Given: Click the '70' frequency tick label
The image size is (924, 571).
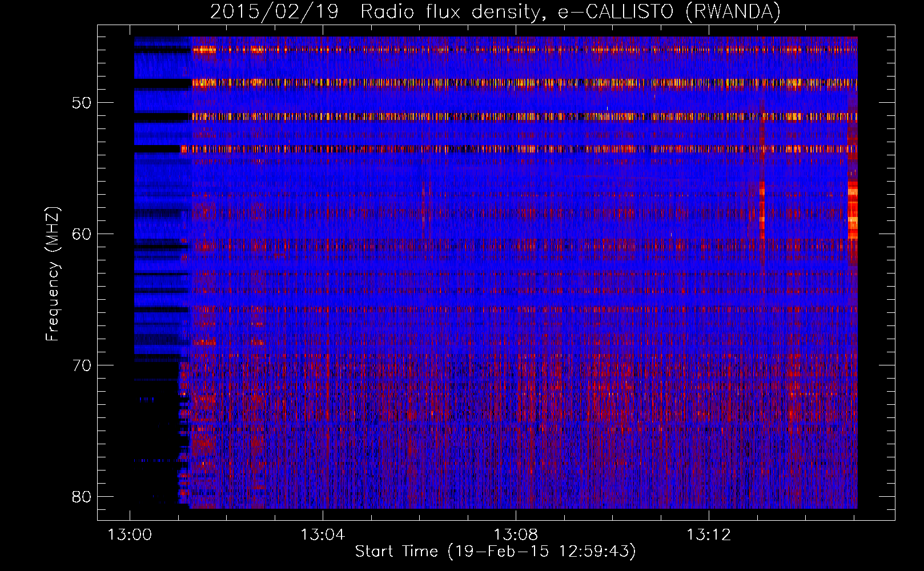Looking at the screenshot, I should pos(82,365).
